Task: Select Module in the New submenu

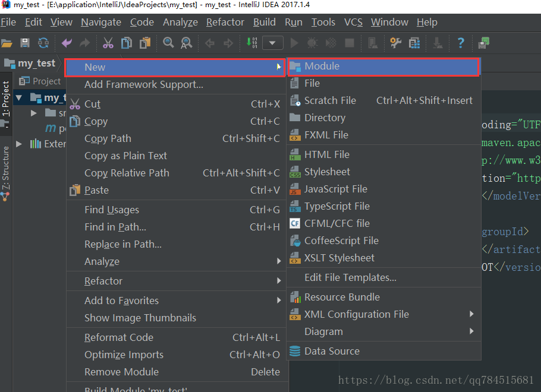Action: click(x=383, y=67)
